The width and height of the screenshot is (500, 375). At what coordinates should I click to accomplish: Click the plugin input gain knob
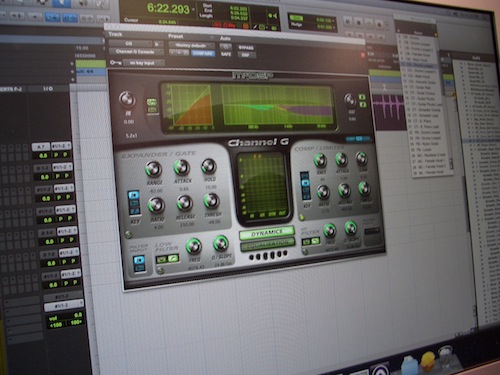pos(127,99)
